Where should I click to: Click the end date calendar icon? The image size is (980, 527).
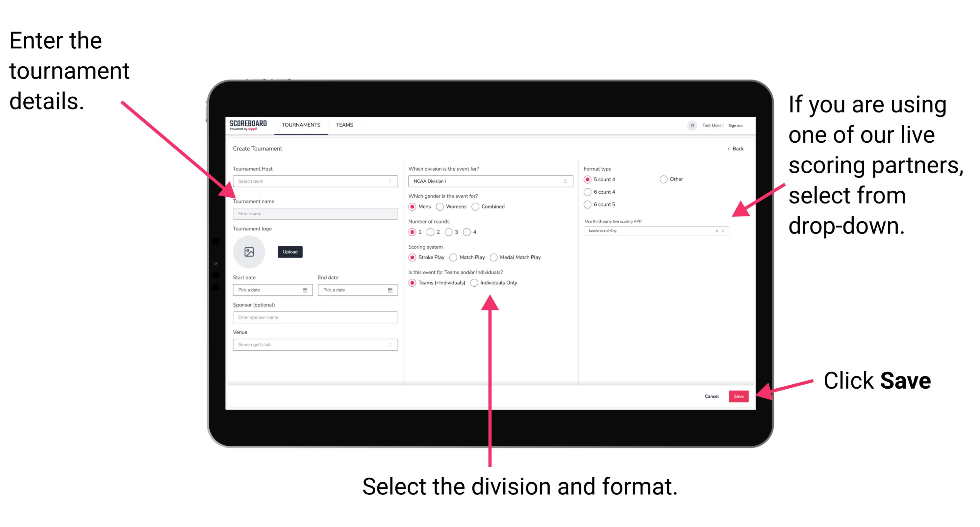[x=390, y=290]
